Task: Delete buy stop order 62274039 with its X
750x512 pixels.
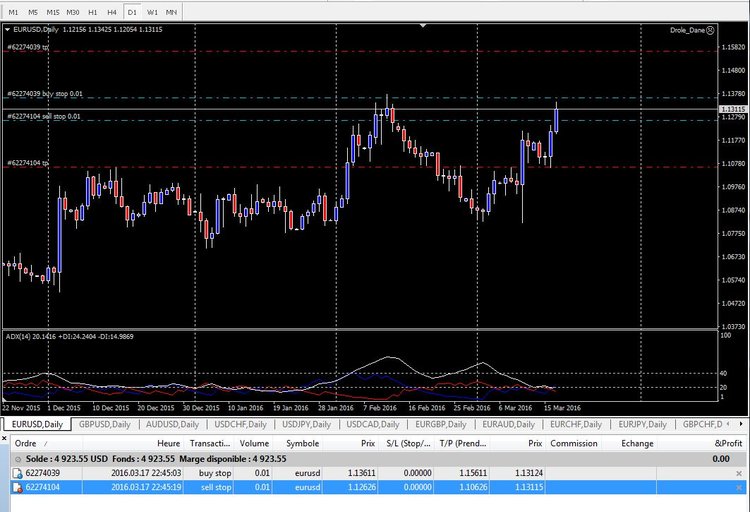Action: click(x=741, y=473)
